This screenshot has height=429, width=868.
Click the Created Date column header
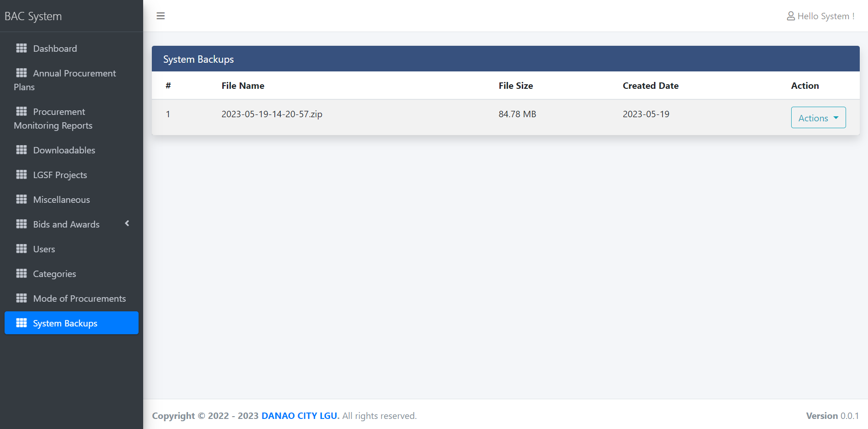(x=650, y=86)
